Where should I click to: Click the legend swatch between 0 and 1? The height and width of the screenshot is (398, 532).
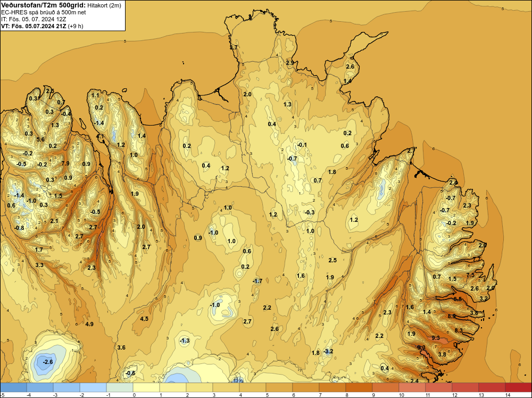click(x=147, y=387)
